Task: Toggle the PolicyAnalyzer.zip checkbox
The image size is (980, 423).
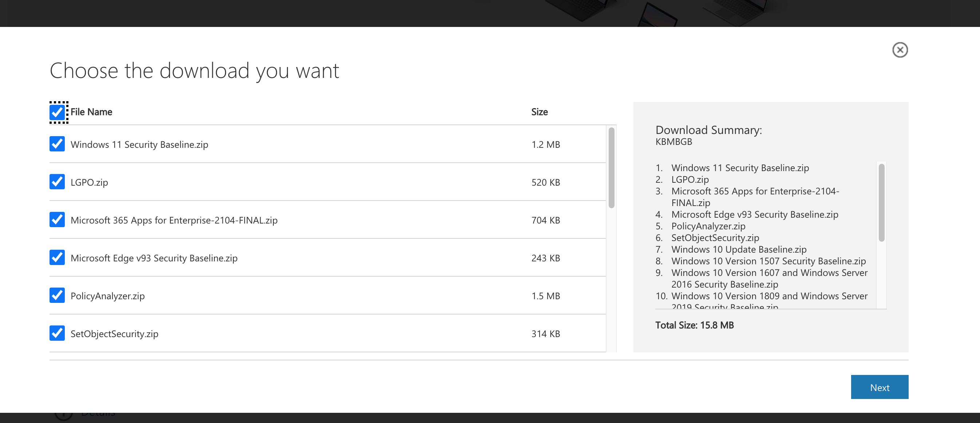Action: click(x=57, y=296)
